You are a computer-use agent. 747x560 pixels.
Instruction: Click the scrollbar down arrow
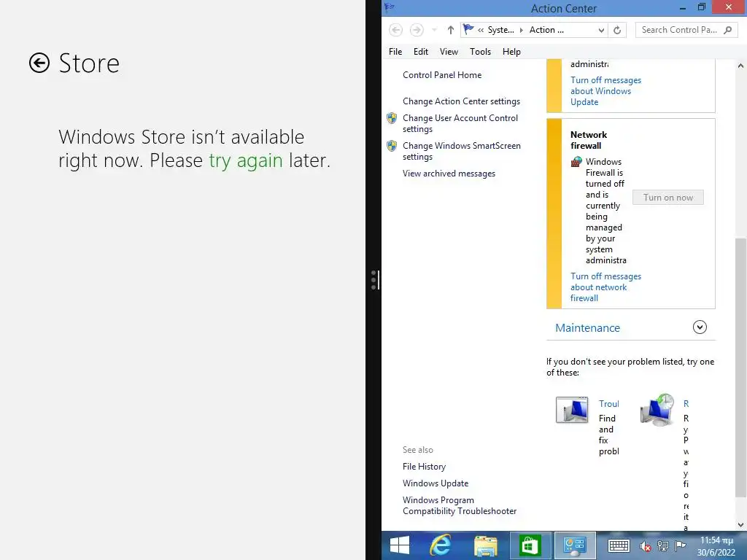741,525
